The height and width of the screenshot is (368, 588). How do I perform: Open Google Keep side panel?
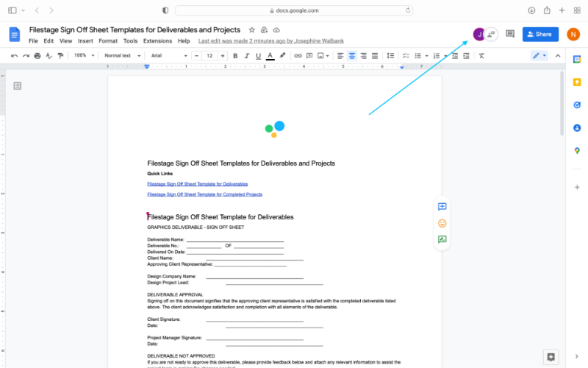(577, 82)
